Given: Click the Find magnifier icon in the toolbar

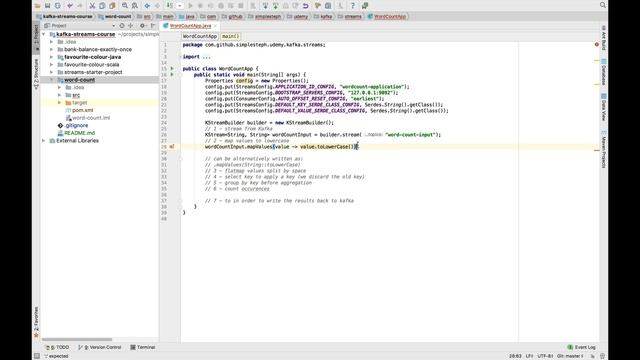Looking at the screenshot, I should 124,6.
